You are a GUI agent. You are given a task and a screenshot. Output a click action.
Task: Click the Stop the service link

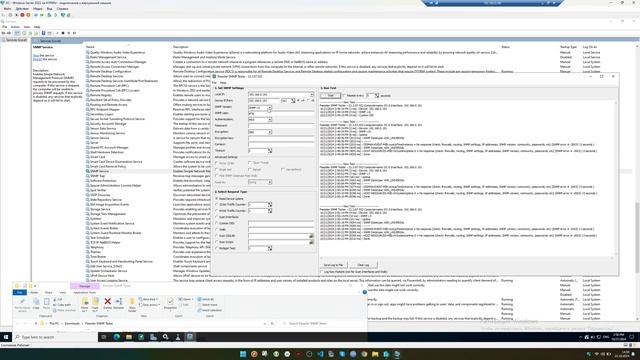click(36, 56)
